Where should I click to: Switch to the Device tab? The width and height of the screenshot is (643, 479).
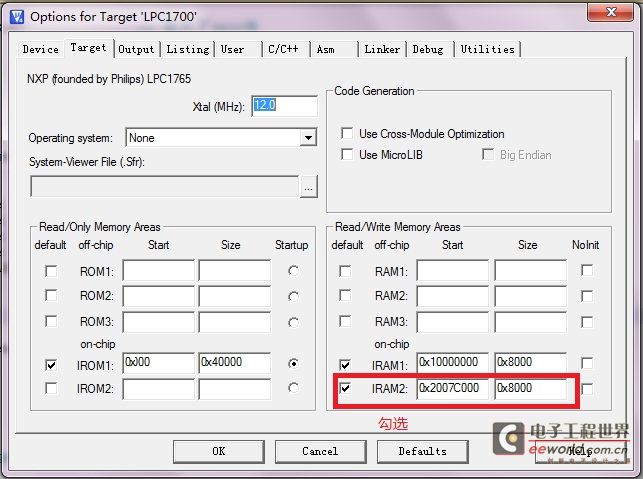click(40, 49)
